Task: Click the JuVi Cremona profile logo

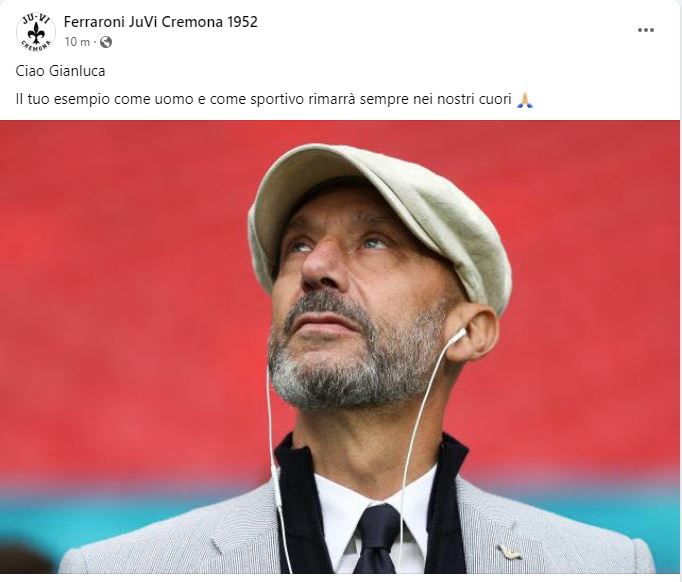Action: 36,32
